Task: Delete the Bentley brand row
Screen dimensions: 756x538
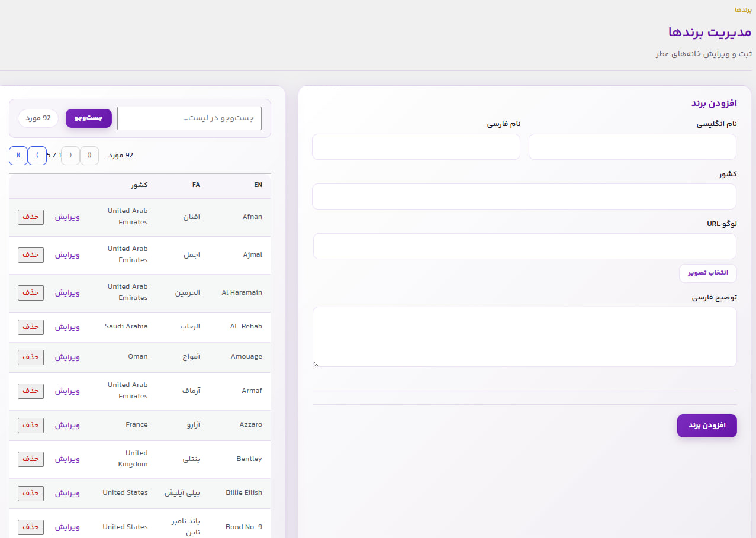Action: point(31,459)
